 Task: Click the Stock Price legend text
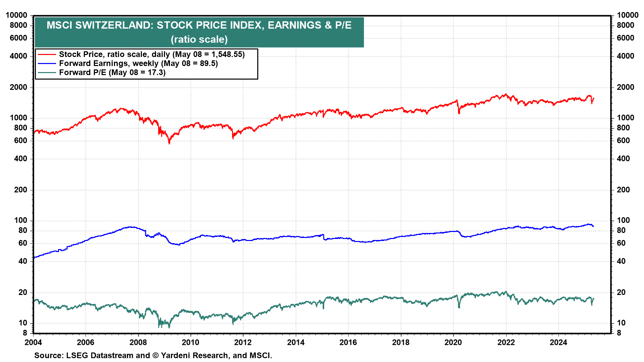(x=152, y=54)
